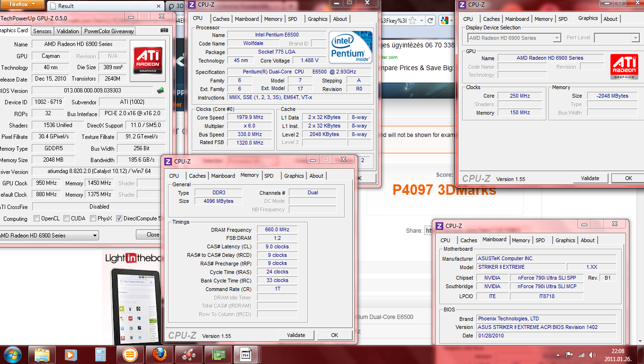Screen dimensions: 644x364
Task: Open the Validation tab in GPU-Z
Action: pos(68,31)
